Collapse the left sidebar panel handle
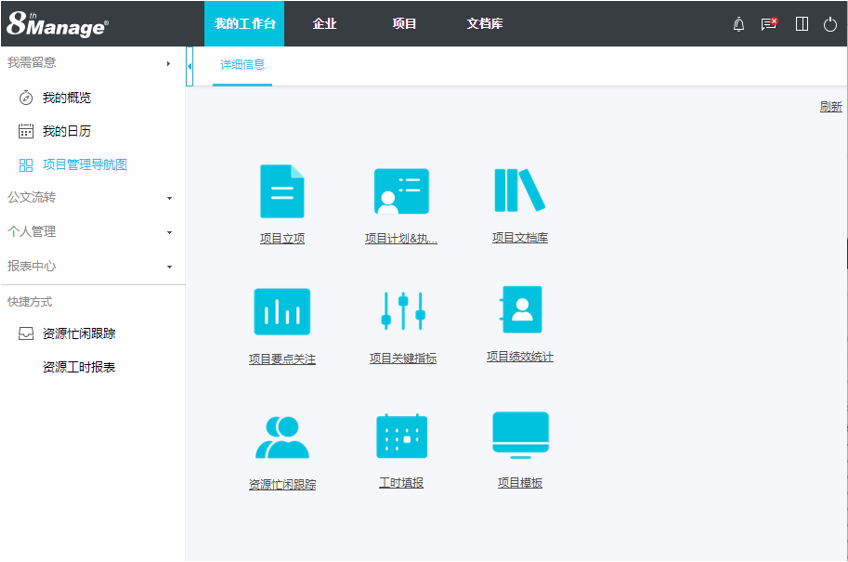The height and width of the screenshot is (562, 848). coord(189,66)
